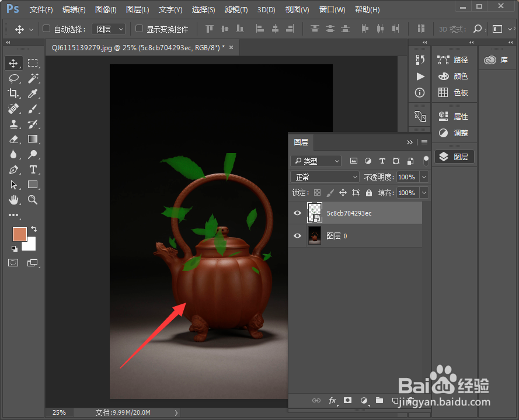
Task: Create a new adjustment layer
Action: pos(364,401)
